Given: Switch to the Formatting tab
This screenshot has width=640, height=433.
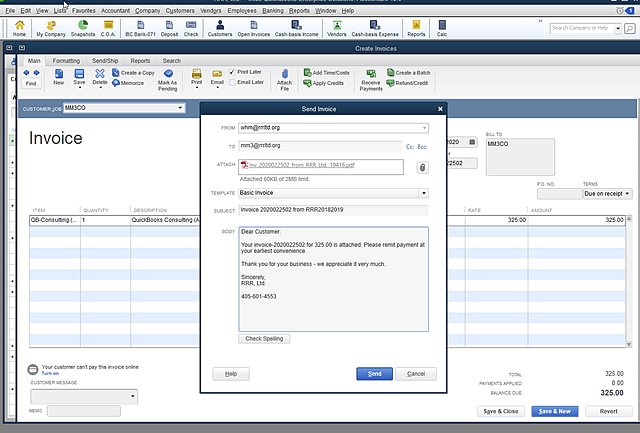Looking at the screenshot, I should click(67, 61).
